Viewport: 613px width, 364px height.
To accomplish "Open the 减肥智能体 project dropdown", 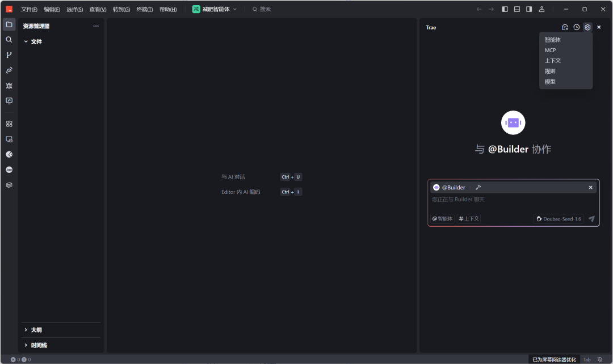I will pyautogui.click(x=215, y=9).
